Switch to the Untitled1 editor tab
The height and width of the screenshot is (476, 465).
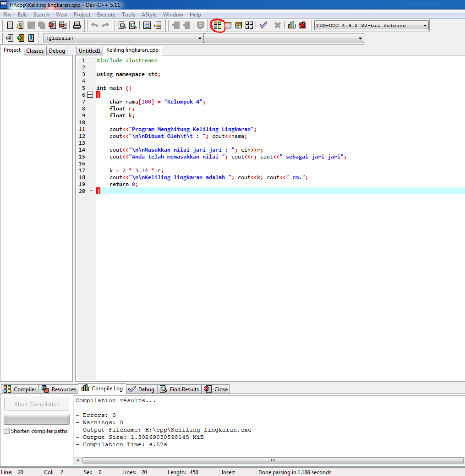click(x=89, y=51)
